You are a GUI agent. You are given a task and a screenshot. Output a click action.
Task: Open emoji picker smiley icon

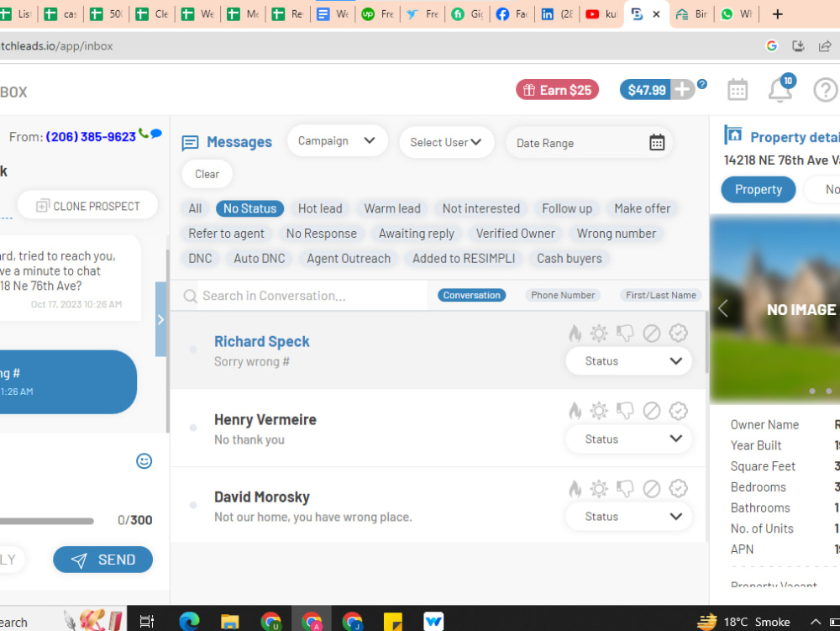point(144,460)
